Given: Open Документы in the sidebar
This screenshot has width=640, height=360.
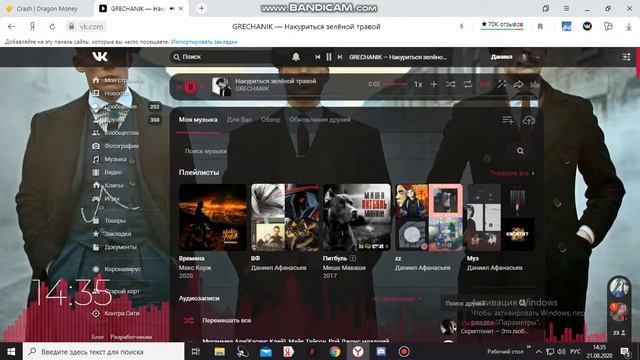Looking at the screenshot, I should coord(115,247).
